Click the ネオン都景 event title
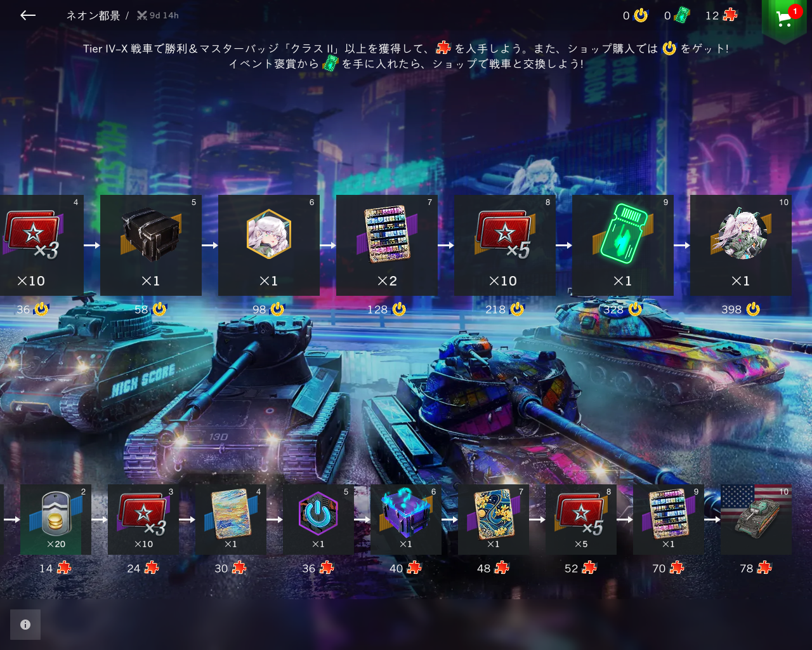Image resolution: width=812 pixels, height=650 pixels. pos(93,15)
